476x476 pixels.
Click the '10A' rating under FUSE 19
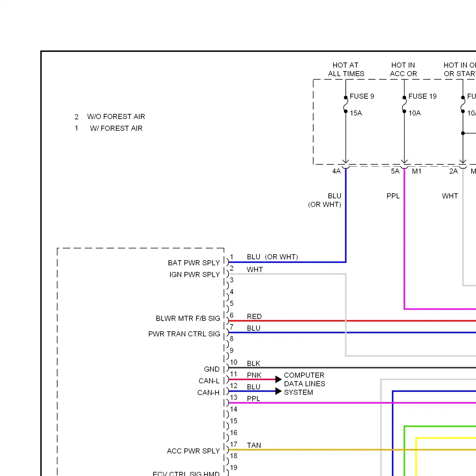(x=414, y=113)
